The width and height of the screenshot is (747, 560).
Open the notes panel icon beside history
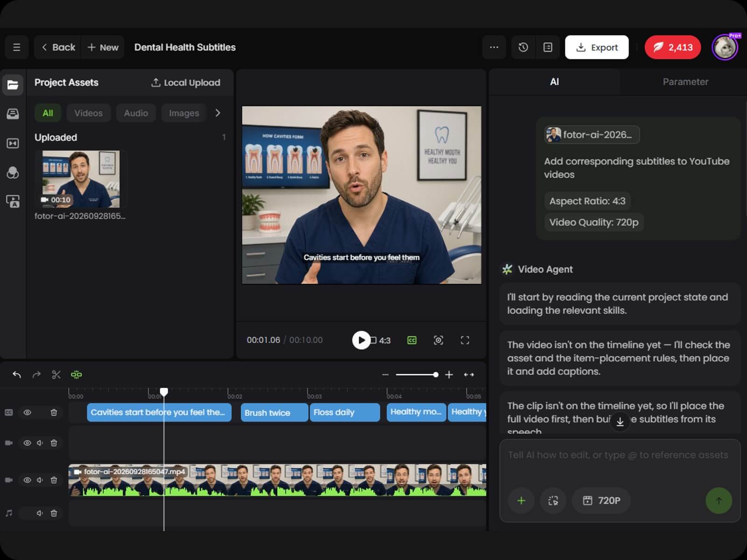point(548,47)
